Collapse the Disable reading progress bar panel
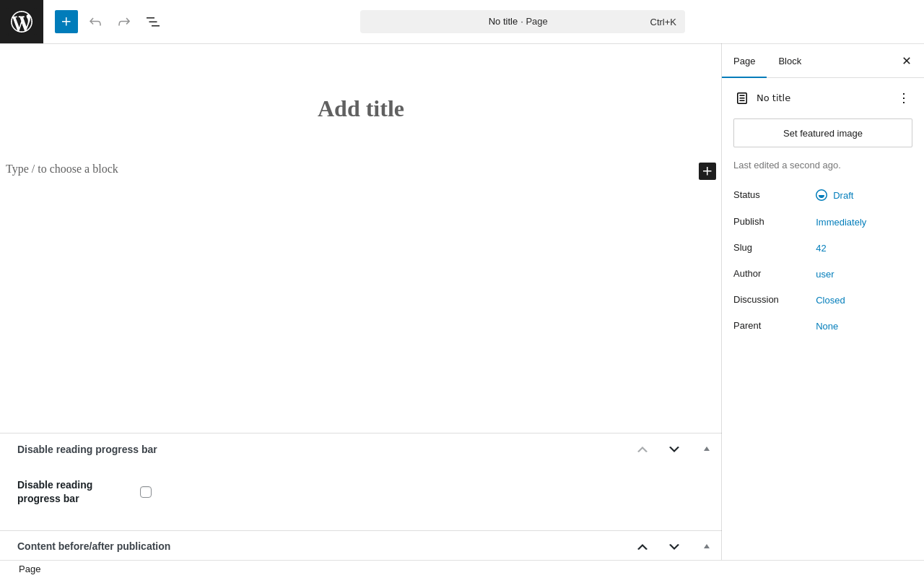The width and height of the screenshot is (924, 578). click(707, 449)
